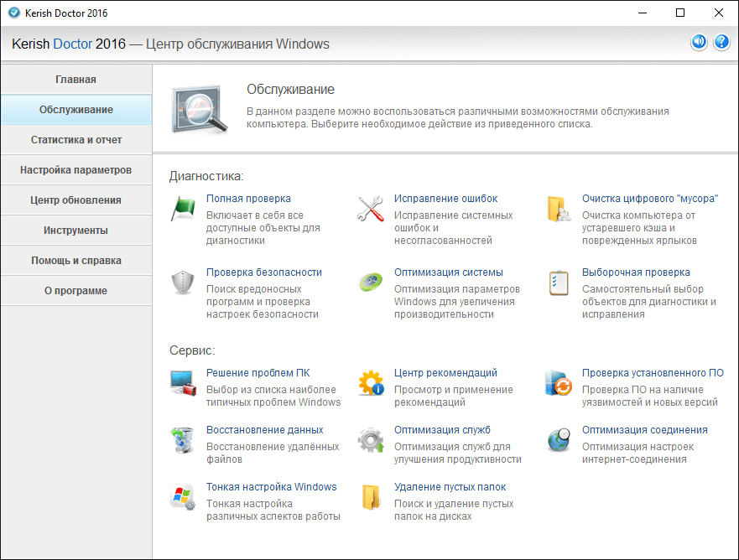Image resolution: width=739 pixels, height=560 pixels.
Task: Open Исправление ошибок link
Action: point(445,199)
